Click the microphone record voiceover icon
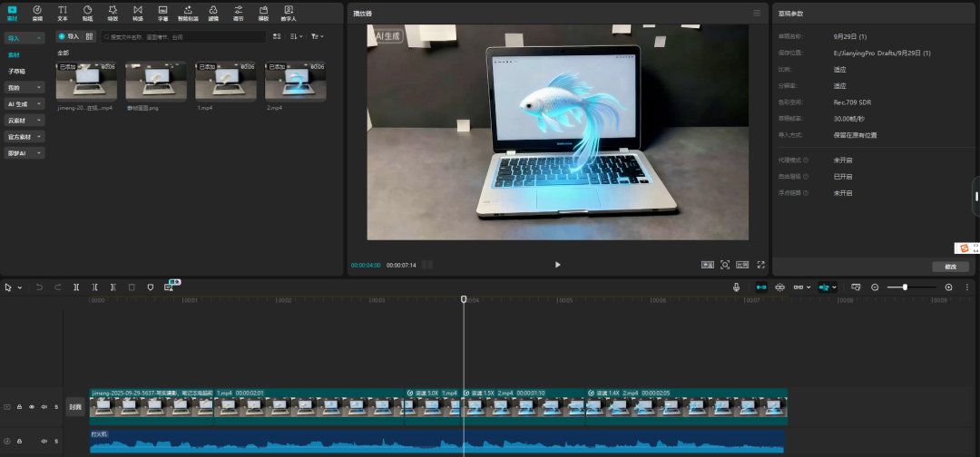980x457 pixels. 737,287
